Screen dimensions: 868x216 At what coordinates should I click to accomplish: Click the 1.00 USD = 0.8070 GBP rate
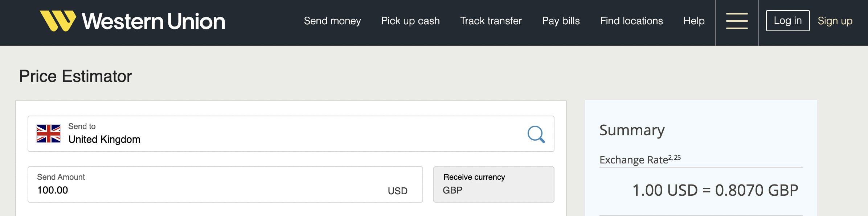[715, 190]
